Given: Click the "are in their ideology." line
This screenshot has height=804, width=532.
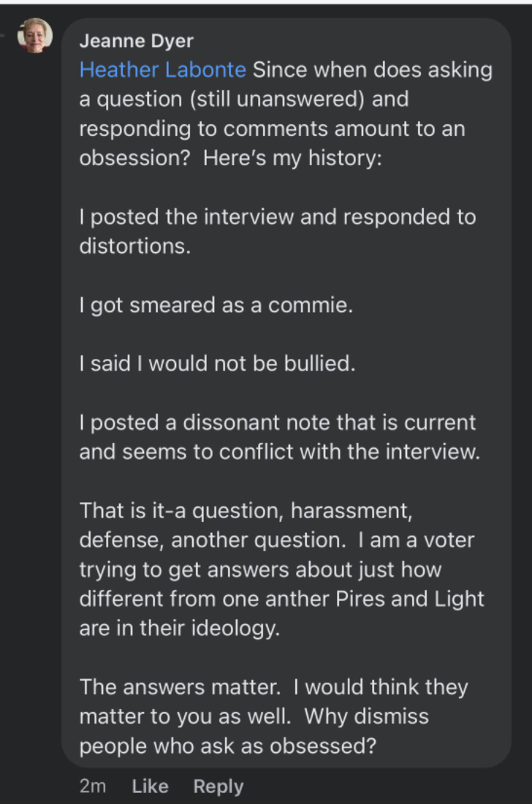Looking at the screenshot, I should [x=179, y=629].
